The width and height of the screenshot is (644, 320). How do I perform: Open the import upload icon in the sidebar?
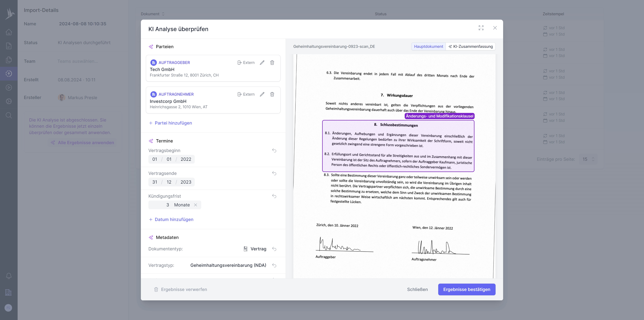click(9, 73)
